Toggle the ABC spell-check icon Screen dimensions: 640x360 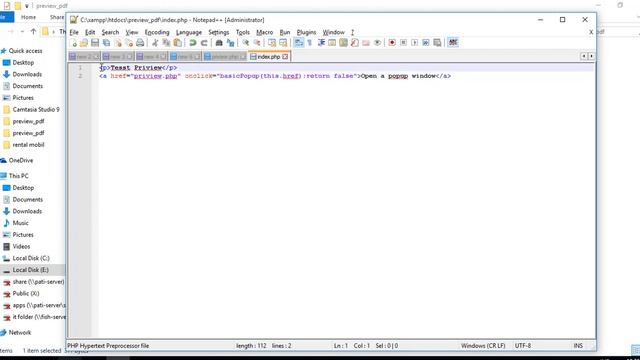453,43
